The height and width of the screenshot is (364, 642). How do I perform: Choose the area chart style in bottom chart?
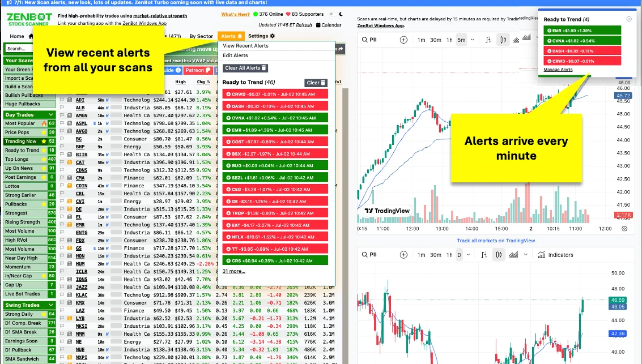click(x=513, y=255)
